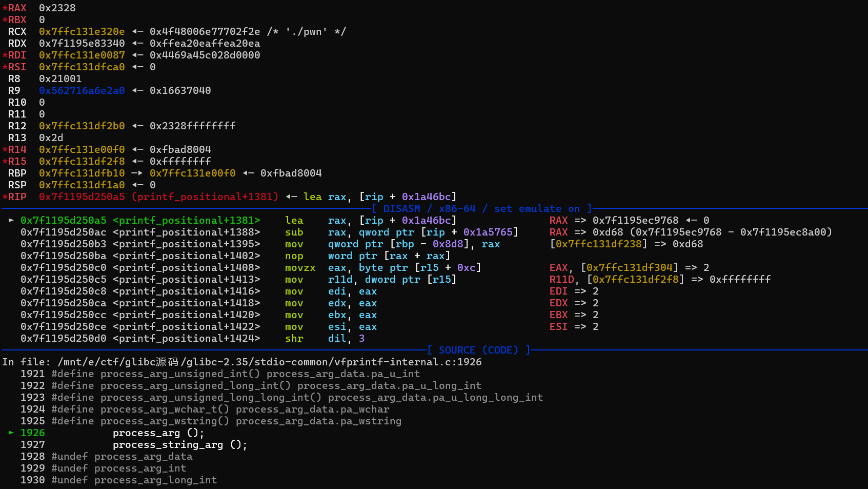Screen dimensions: 868x489
Task: Click the R13 register value 0x2d
Action: pyautogui.click(x=51, y=138)
